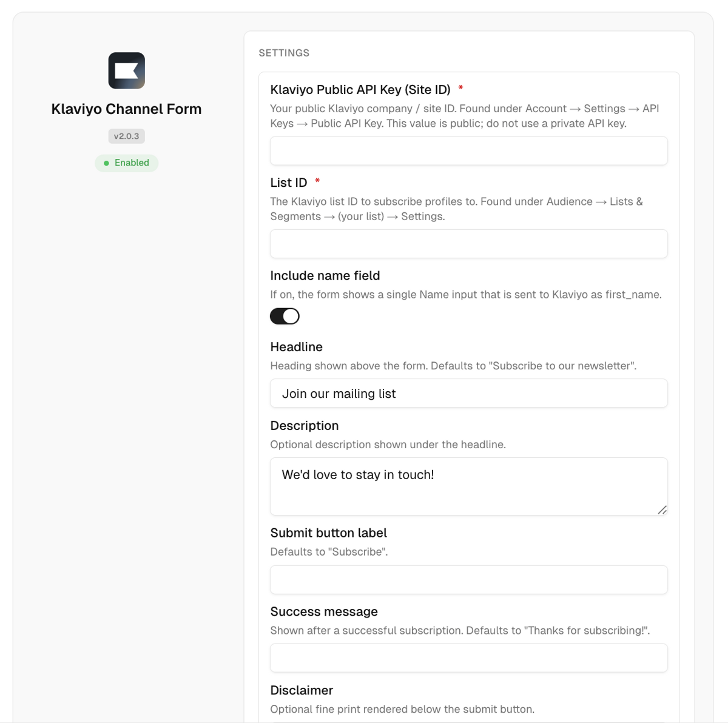Click into the Success message input
Screen dimensions: 728x723
tap(468, 658)
